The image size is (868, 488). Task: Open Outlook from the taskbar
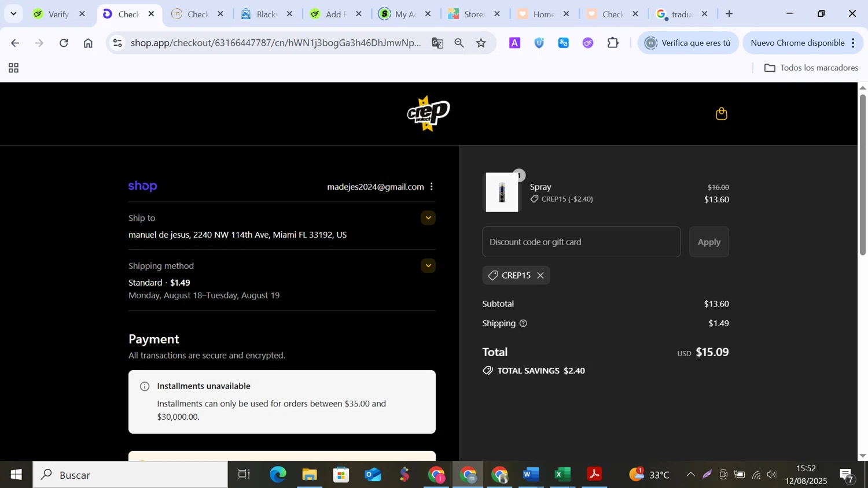click(373, 475)
